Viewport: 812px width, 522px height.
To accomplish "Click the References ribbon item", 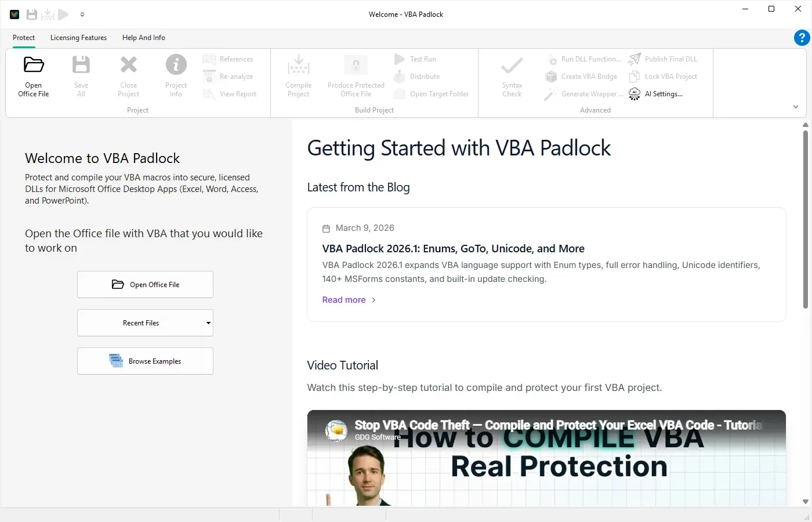I will tap(228, 59).
